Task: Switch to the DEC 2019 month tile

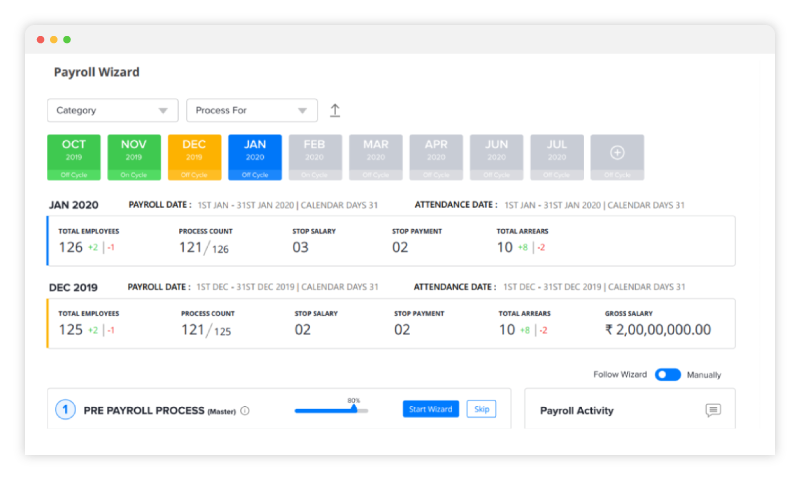Action: pyautogui.click(x=194, y=156)
